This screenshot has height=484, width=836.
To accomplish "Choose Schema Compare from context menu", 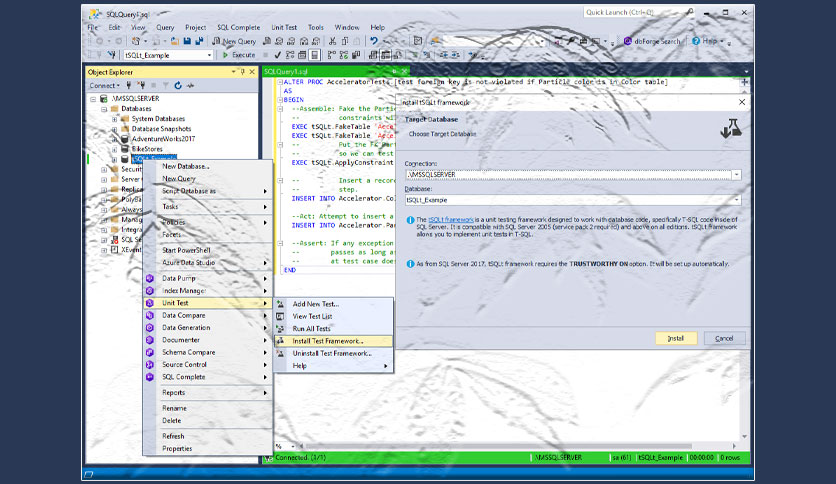I will tap(208, 352).
